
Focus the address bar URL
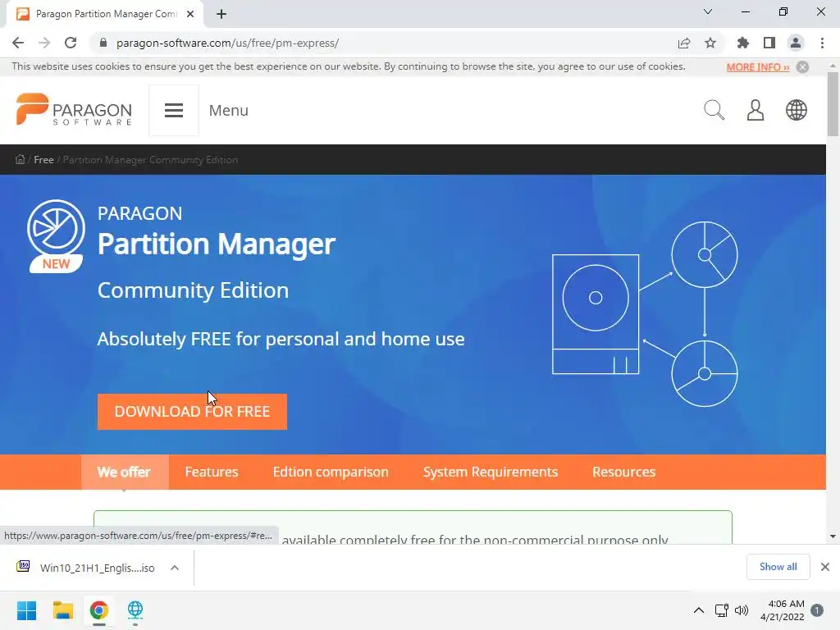(228, 43)
